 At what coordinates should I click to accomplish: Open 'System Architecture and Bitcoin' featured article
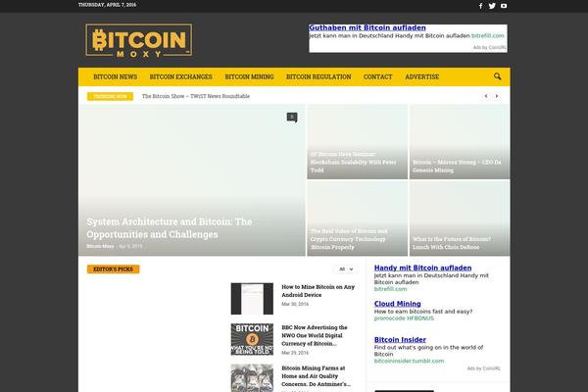coord(170,227)
